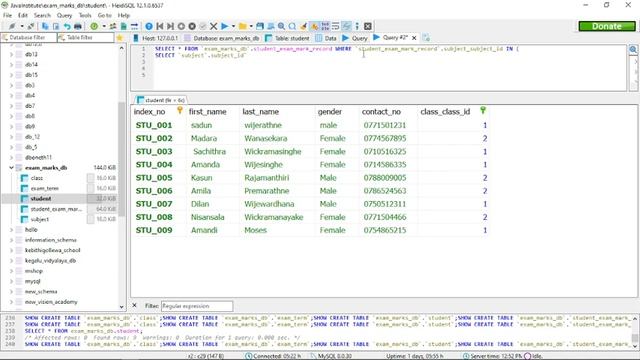This screenshot has width=640, height=360.
Task: Close the Query #2 tab
Action: (x=414, y=38)
